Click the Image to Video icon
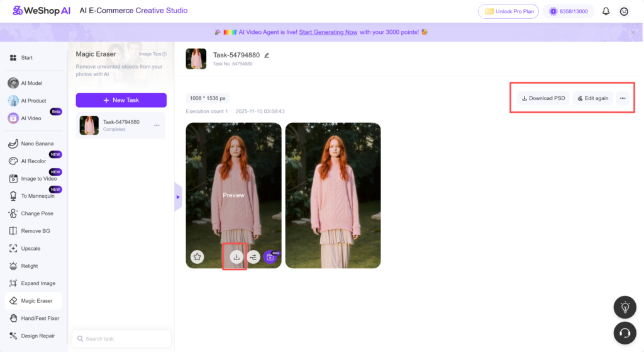Image resolution: width=644 pixels, height=352 pixels. [13, 178]
